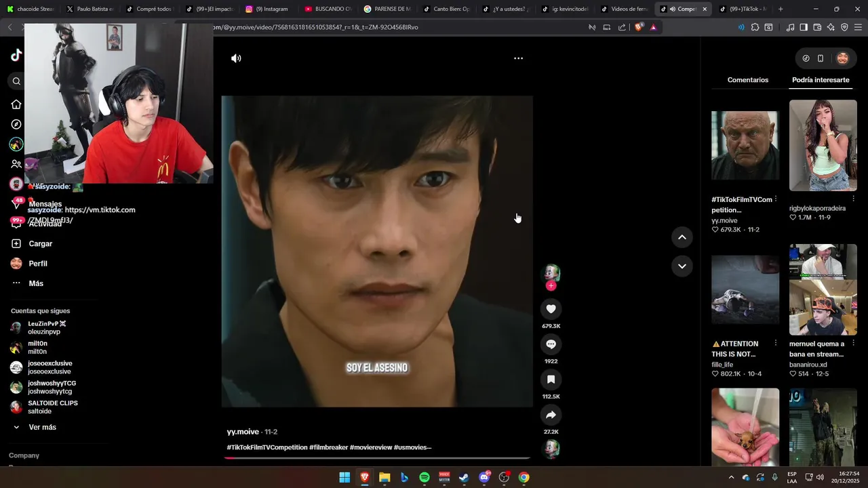Screen dimensions: 868x488
Task: Open the Brave Leo AI sparkle icon
Action: click(x=831, y=27)
